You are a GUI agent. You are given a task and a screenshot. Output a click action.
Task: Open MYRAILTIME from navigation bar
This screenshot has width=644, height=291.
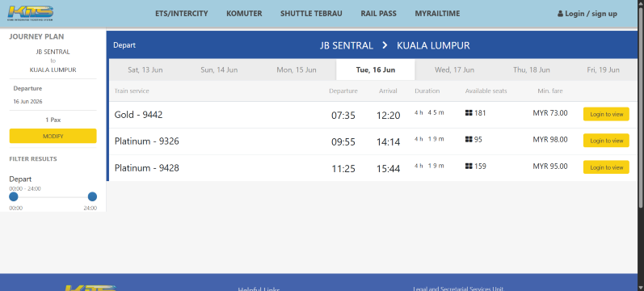pyautogui.click(x=437, y=14)
